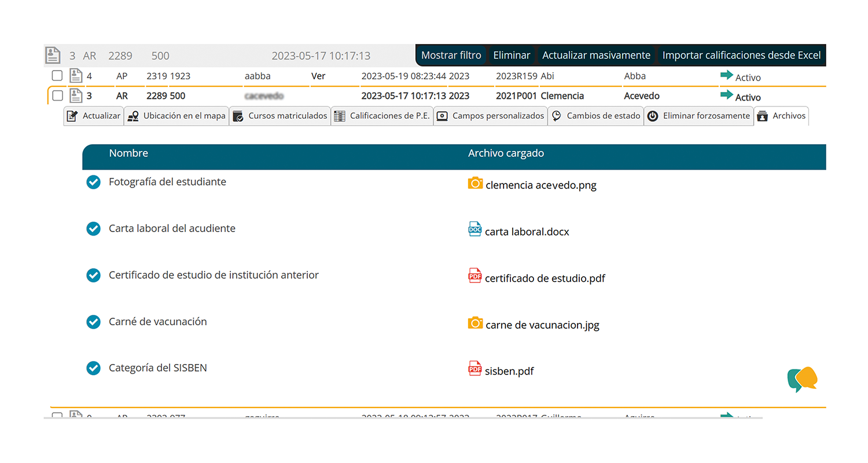This screenshot has height=463, width=868.
Task: Click the DOC icon for carta laboral.docx
Action: (475, 230)
